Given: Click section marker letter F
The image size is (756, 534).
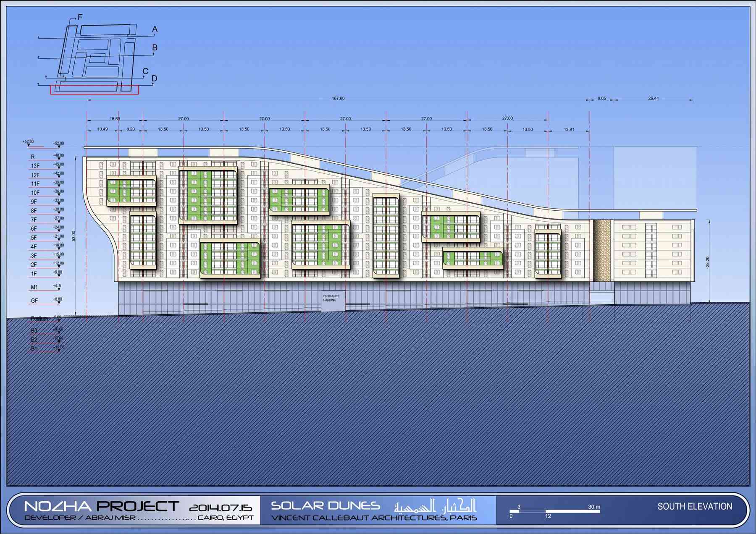Looking at the screenshot, I should [x=80, y=17].
